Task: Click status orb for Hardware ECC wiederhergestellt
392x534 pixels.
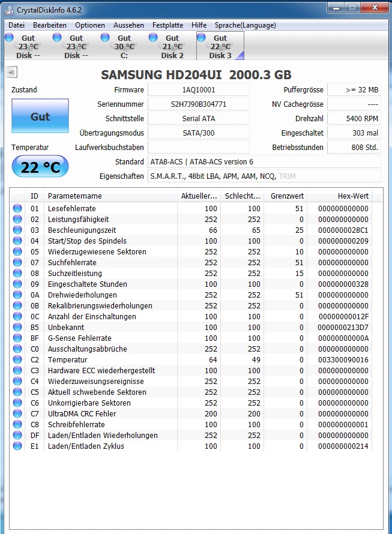Action: tap(17, 371)
